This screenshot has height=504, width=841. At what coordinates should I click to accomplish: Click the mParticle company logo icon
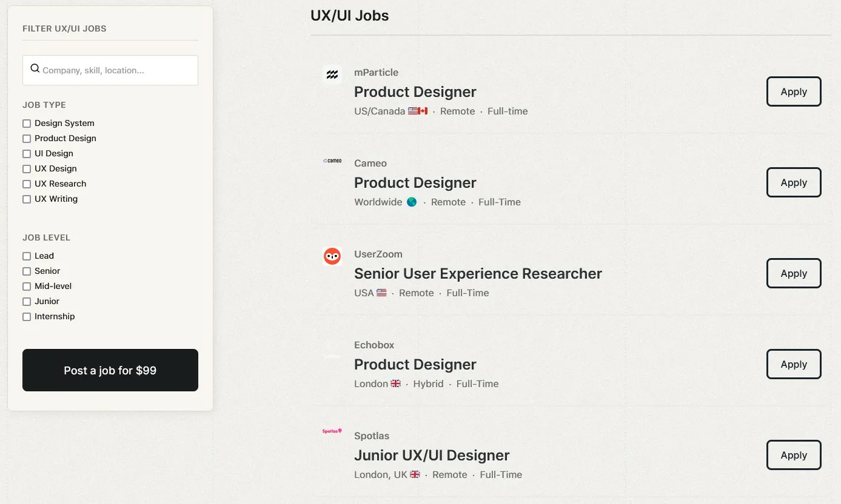coord(332,75)
